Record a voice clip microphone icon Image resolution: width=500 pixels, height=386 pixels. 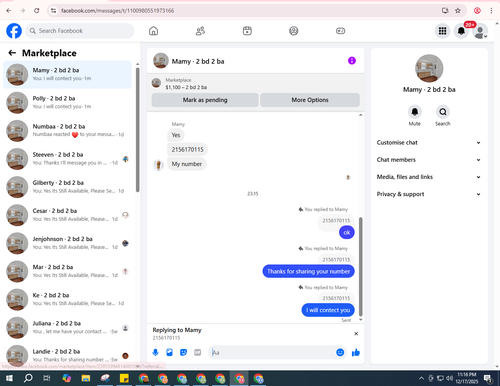point(155,352)
